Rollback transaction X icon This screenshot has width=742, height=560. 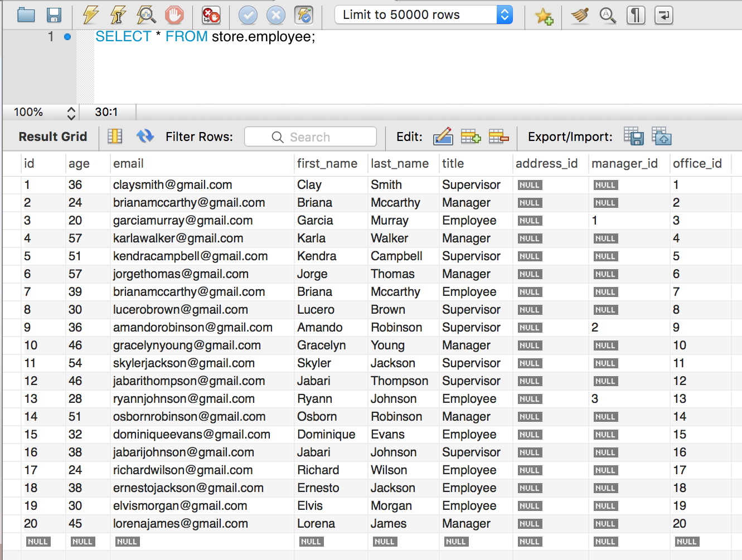276,15
